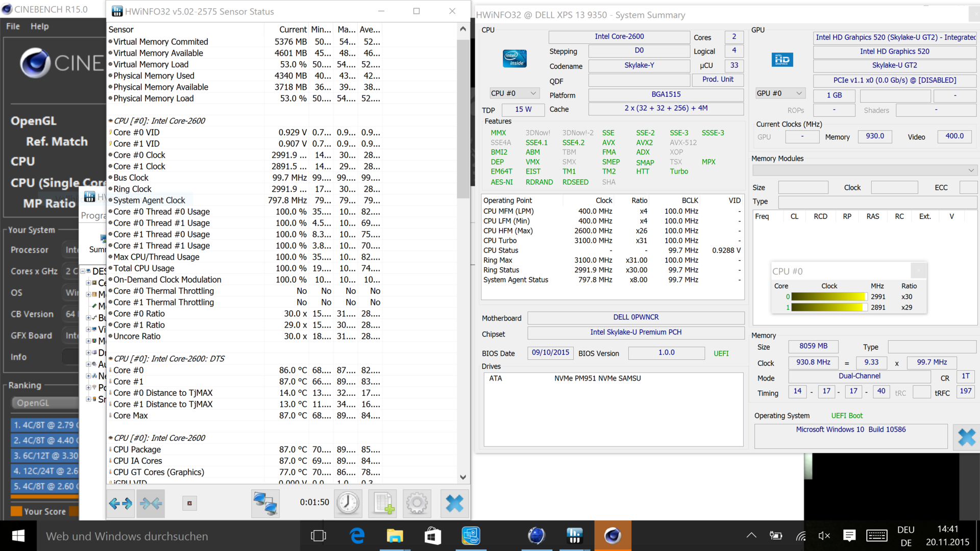The height and width of the screenshot is (551, 980).
Task: Click Core 0 yellow clock bar
Action: click(829, 296)
